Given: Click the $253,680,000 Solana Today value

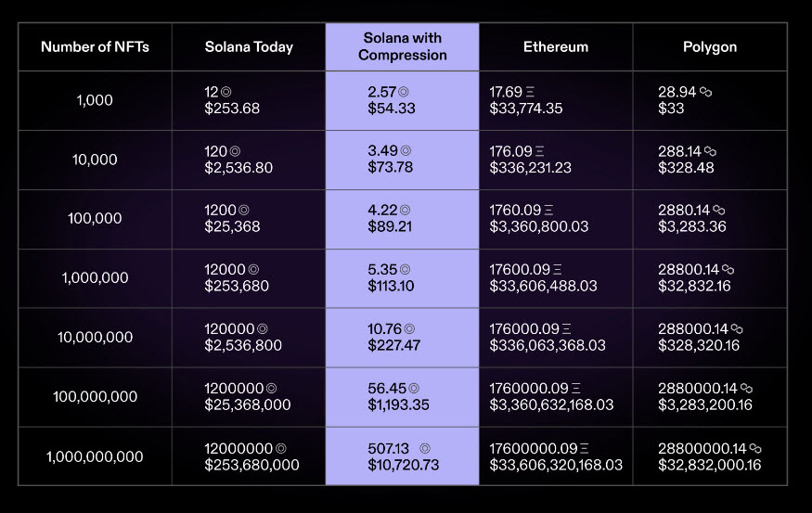Looking at the screenshot, I should point(251,465).
